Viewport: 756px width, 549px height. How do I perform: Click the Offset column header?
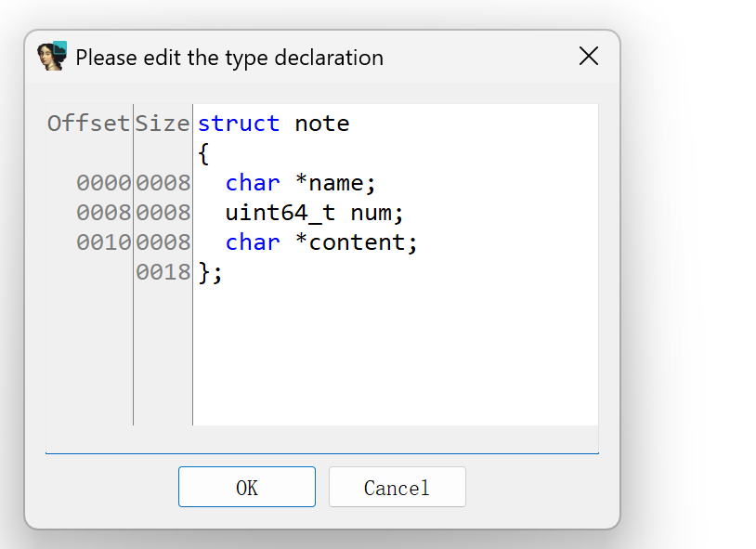(88, 124)
